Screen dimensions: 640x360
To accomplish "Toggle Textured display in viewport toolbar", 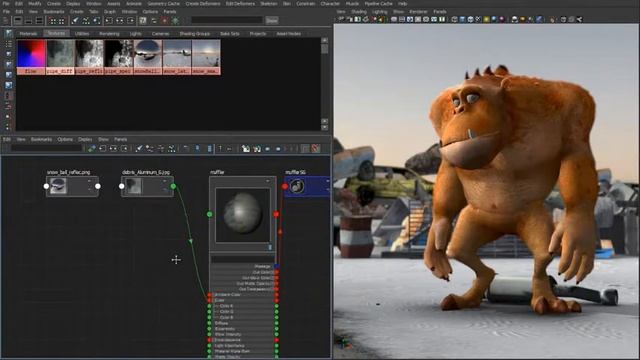I will pos(478,19).
